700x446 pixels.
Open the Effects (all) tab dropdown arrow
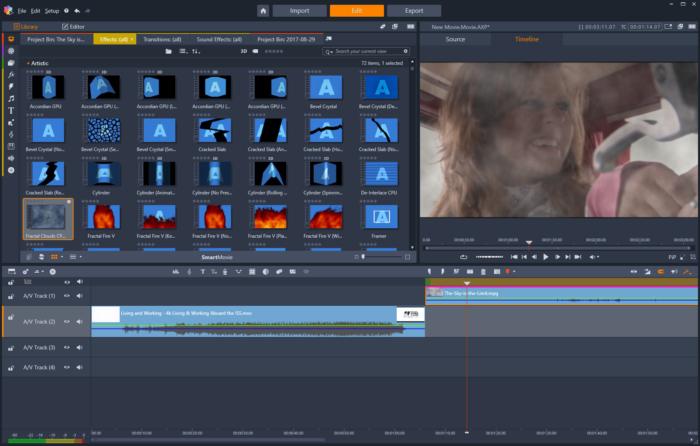133,39
